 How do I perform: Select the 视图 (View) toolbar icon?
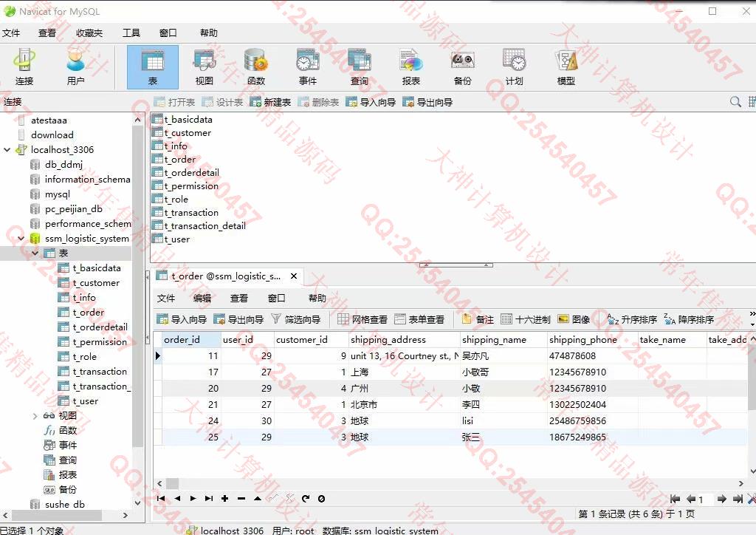[x=204, y=67]
